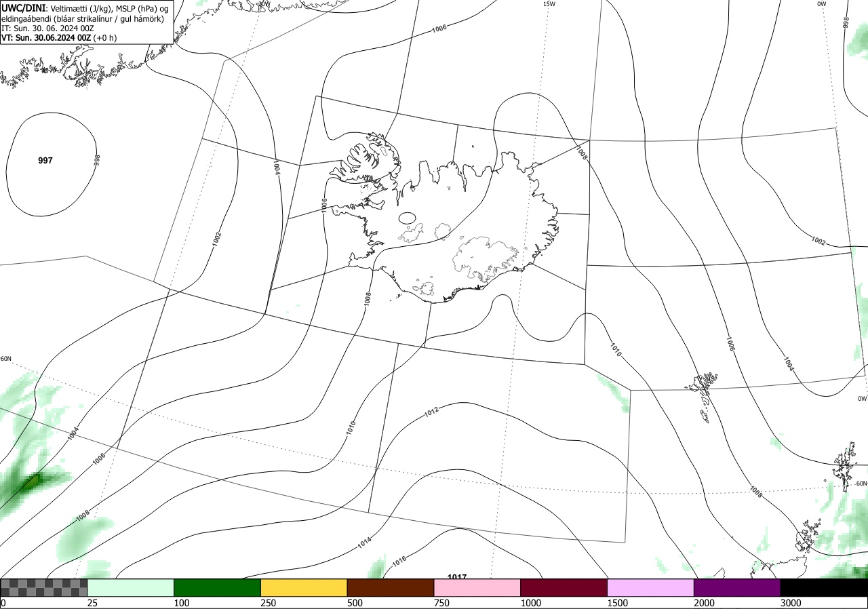868x609 pixels.
Task: Select the light green 25–100 legend swatch
Action: (131, 587)
